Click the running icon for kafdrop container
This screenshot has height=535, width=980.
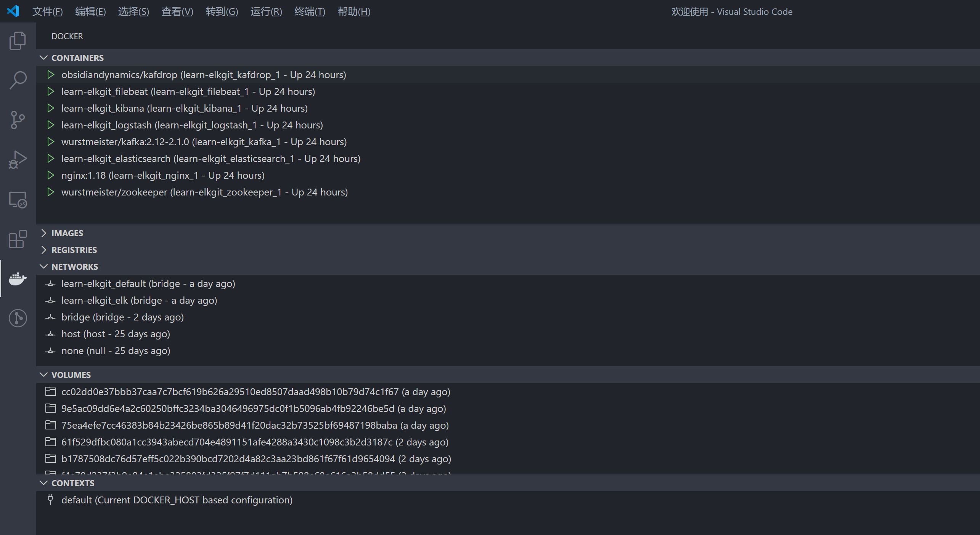tap(50, 75)
